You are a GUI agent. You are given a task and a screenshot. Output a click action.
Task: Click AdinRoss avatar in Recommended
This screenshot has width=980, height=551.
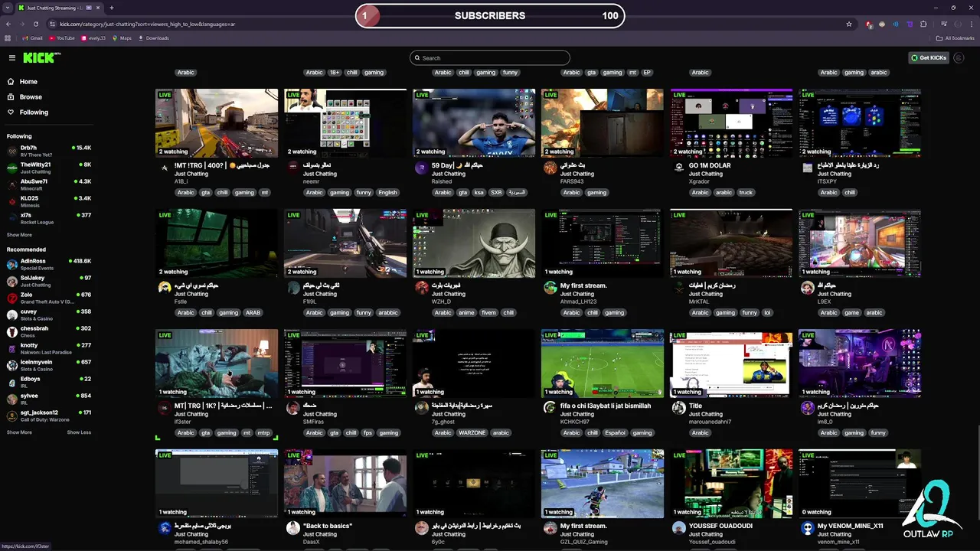(12, 264)
